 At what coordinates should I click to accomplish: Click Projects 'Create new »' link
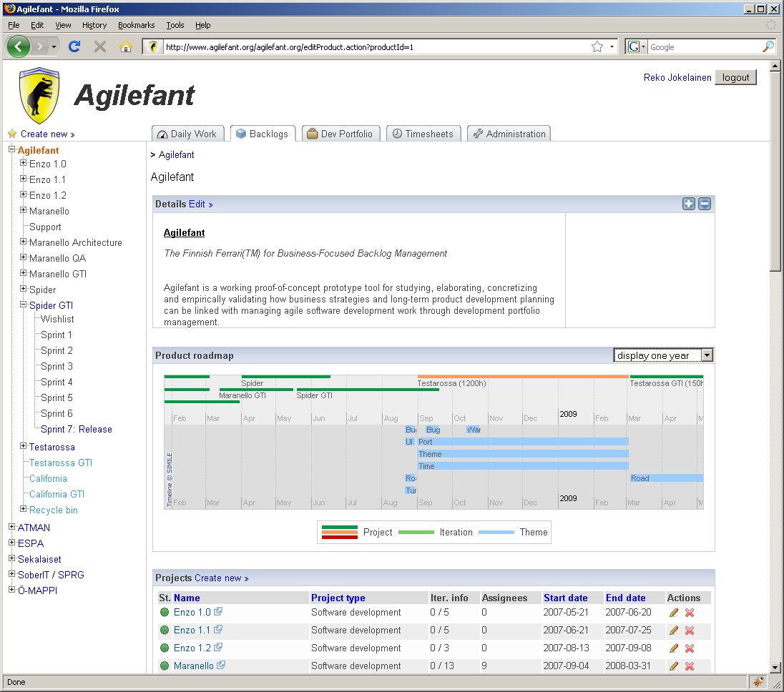pyautogui.click(x=222, y=578)
